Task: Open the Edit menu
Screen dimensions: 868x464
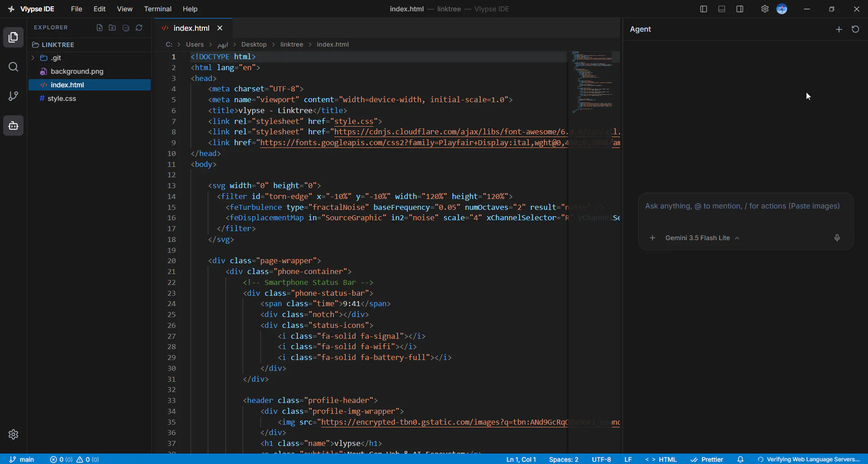Action: pos(100,9)
